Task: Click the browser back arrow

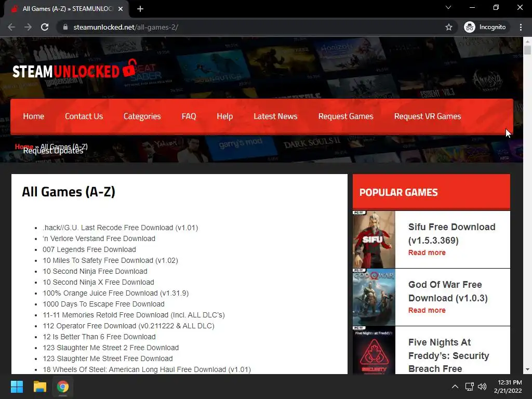Action: pyautogui.click(x=11, y=27)
